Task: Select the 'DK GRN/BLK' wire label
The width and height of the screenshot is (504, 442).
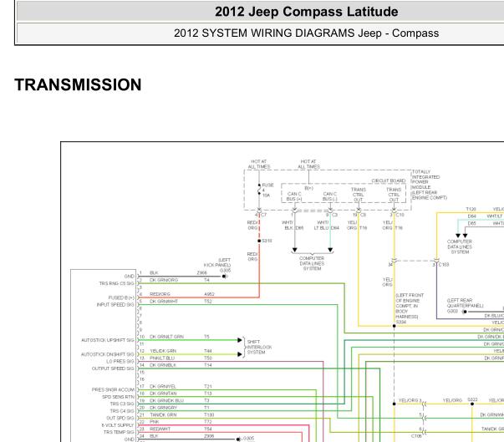Action: tap(163, 365)
